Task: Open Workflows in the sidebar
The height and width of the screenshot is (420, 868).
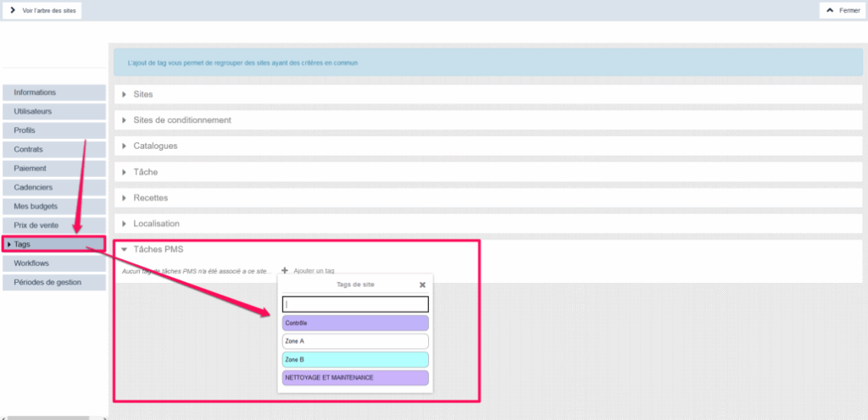Action: (x=53, y=263)
